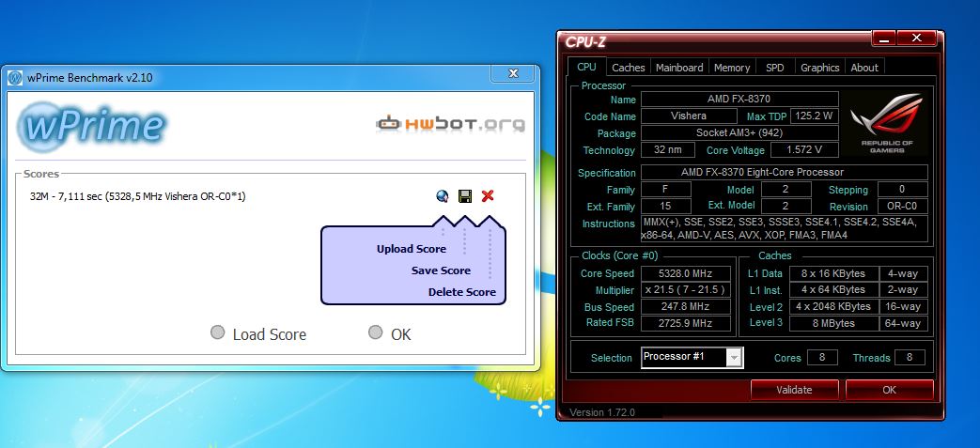The width and height of the screenshot is (980, 448).
Task: Click the Instructions list field in CPU-Z
Action: [x=785, y=229]
